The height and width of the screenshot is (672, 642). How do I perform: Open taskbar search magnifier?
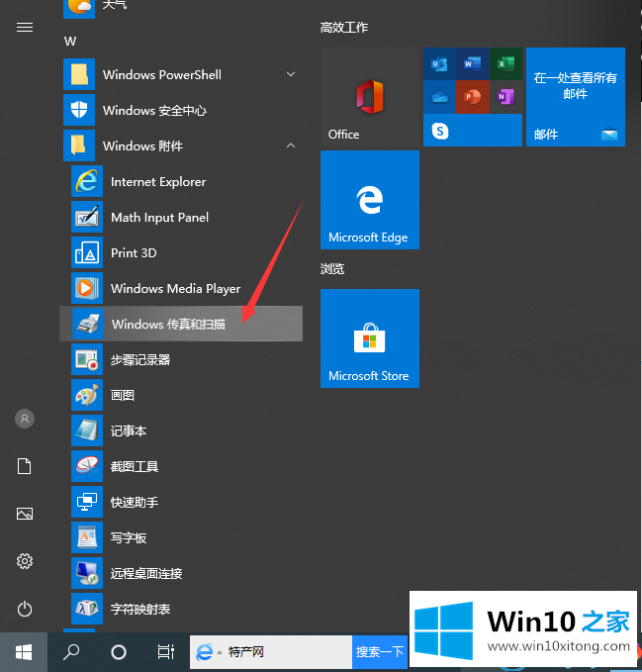click(71, 652)
